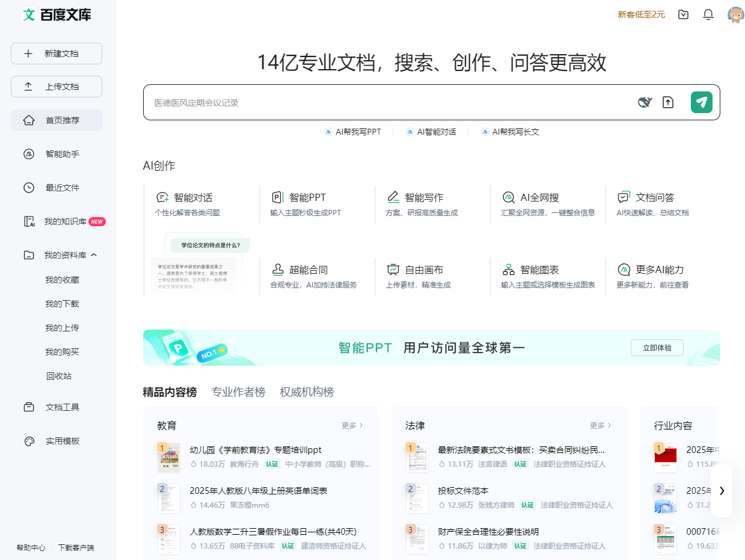Image resolution: width=745 pixels, height=560 pixels.
Task: Open 最近文件 clock icon
Action: coord(29,188)
